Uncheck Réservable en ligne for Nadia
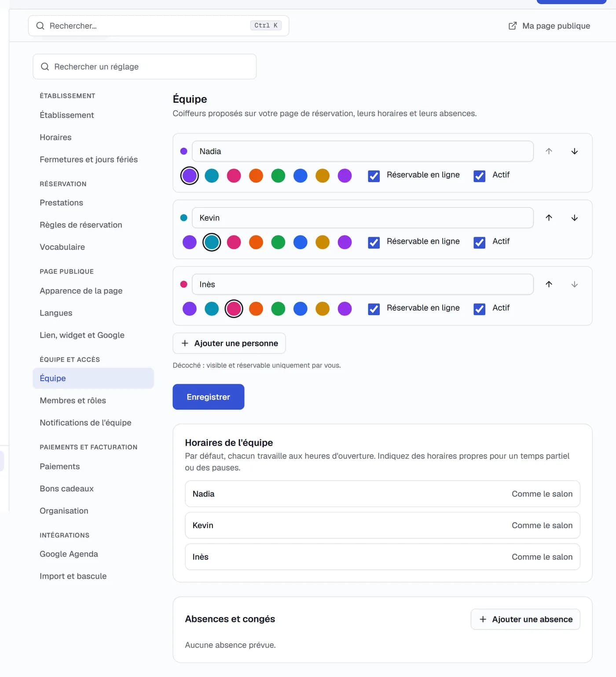 [x=374, y=176]
